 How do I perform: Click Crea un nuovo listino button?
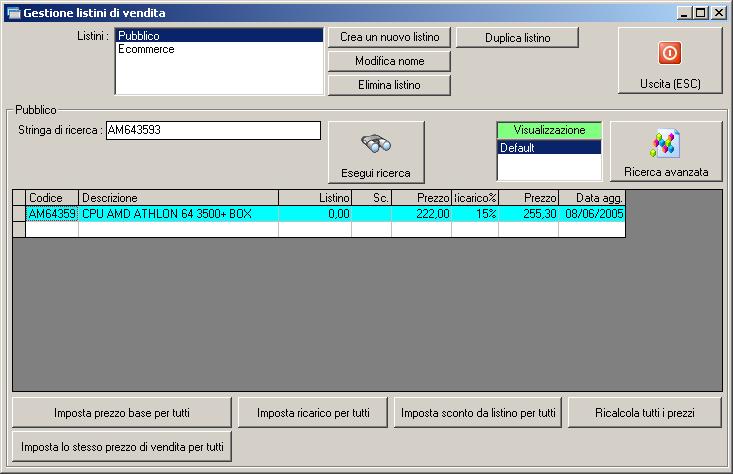(x=389, y=37)
